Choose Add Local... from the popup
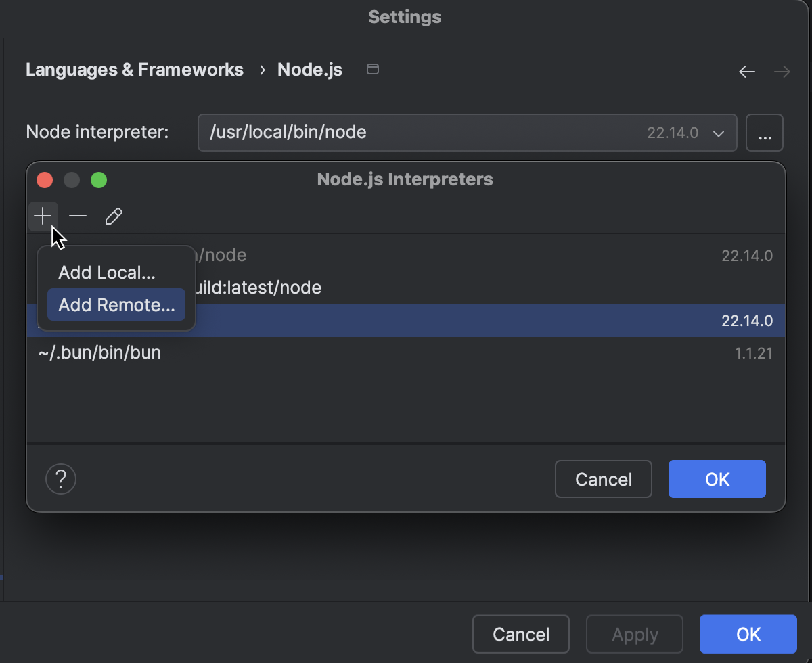The height and width of the screenshot is (663, 812). (107, 273)
